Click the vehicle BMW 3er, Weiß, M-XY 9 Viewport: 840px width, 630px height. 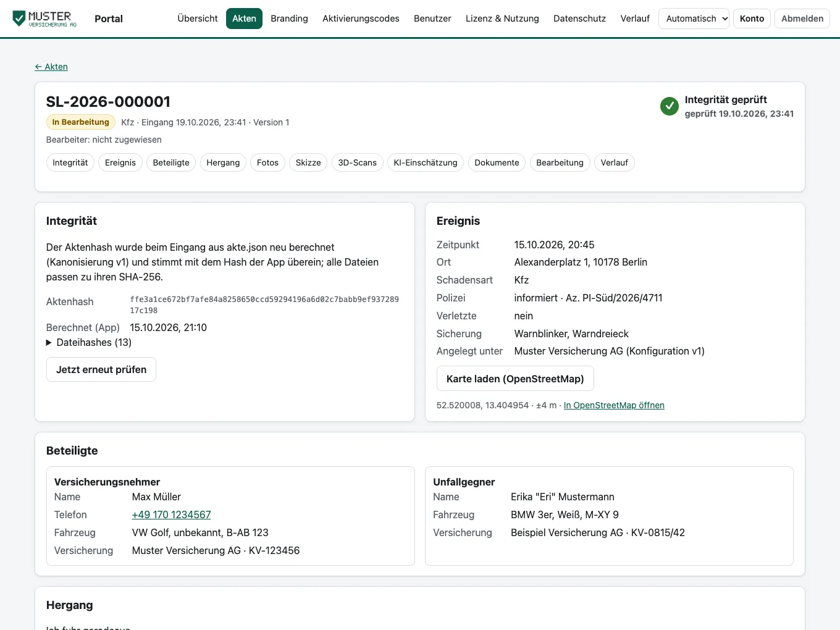(565, 514)
